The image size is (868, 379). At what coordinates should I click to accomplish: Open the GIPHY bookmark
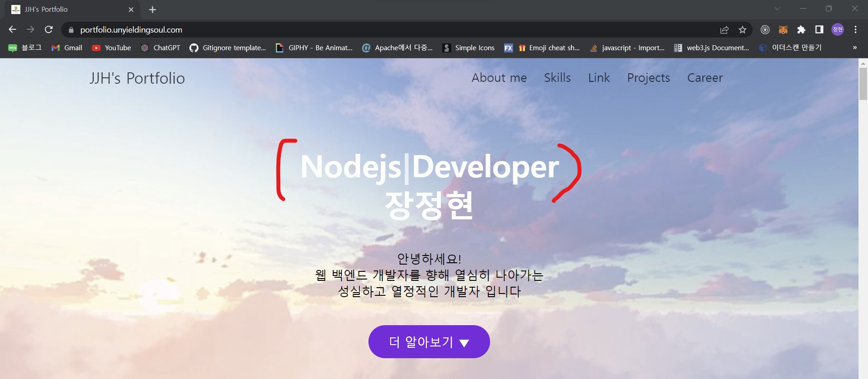(314, 47)
